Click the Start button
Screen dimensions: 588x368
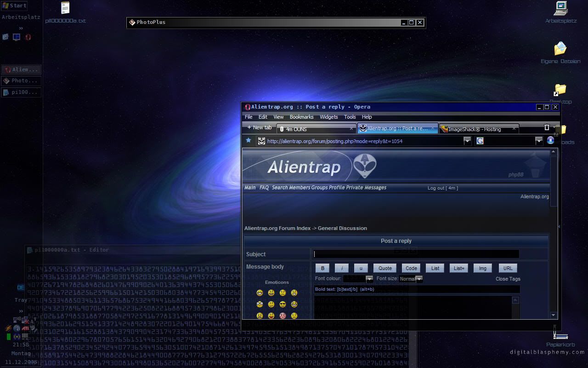14,6
